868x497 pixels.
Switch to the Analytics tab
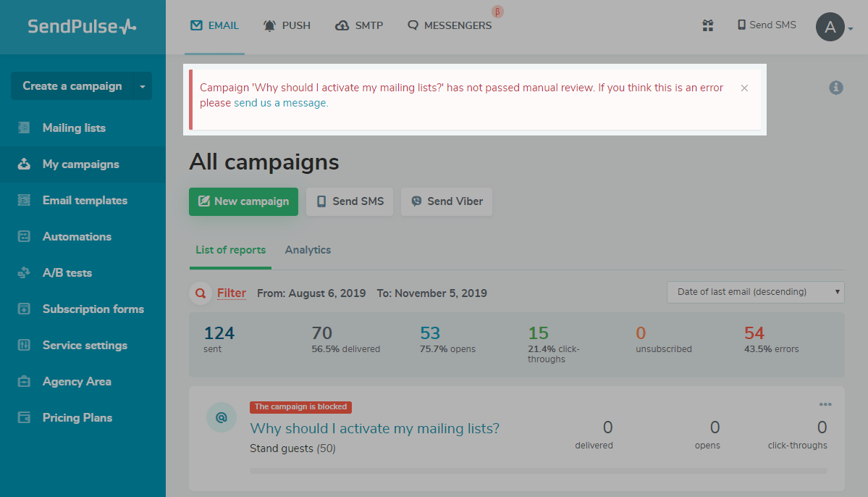(x=308, y=250)
